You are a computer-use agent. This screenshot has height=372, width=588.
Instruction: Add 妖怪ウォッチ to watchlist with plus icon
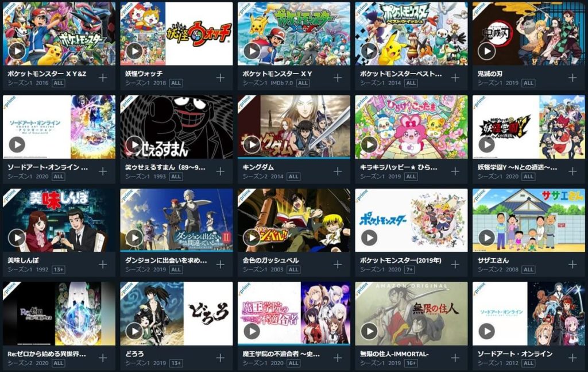pos(220,78)
